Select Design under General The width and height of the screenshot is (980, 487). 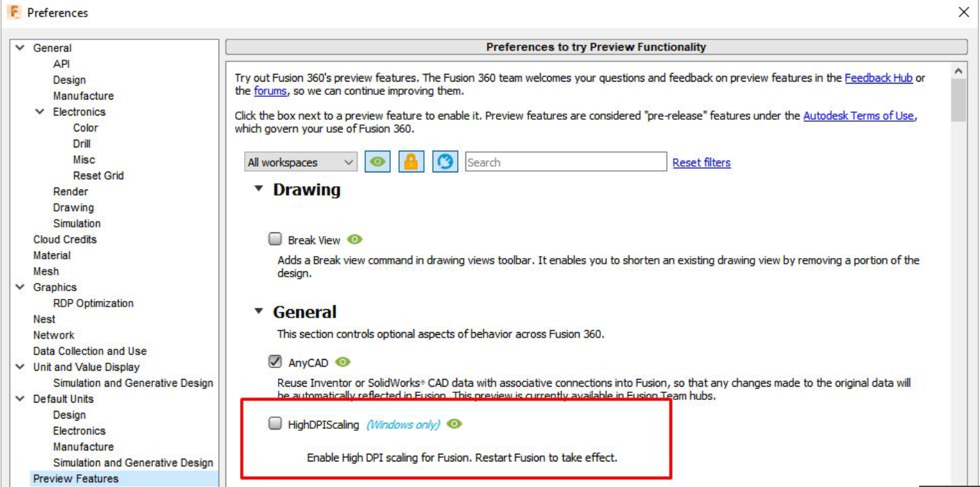click(x=69, y=80)
